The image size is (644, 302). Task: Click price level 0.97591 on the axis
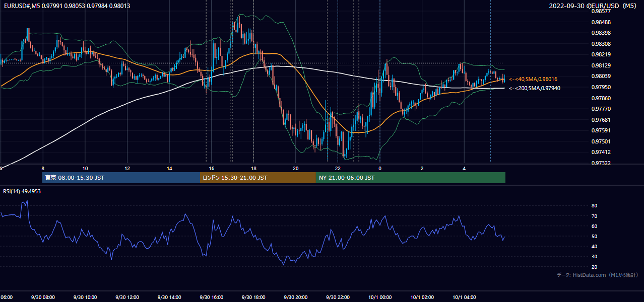[x=601, y=130]
